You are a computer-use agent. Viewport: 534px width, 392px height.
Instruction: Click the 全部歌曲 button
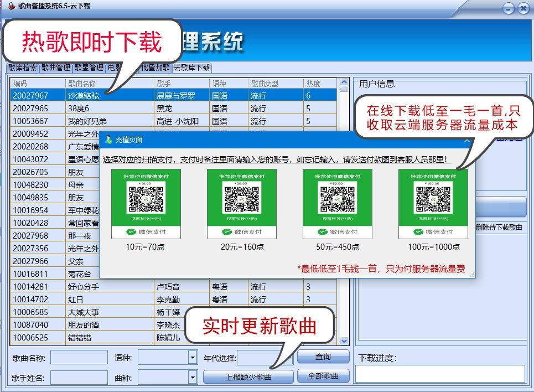tap(323, 376)
